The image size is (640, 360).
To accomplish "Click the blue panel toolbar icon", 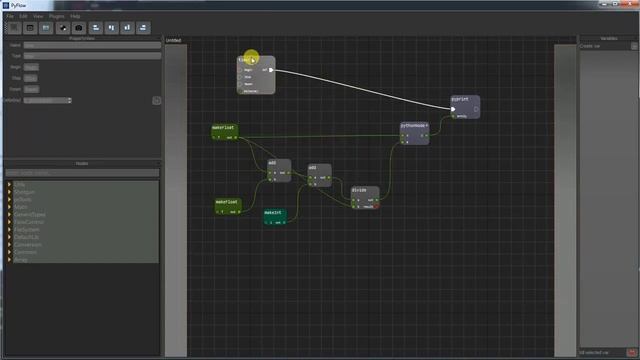I will [x=46, y=28].
